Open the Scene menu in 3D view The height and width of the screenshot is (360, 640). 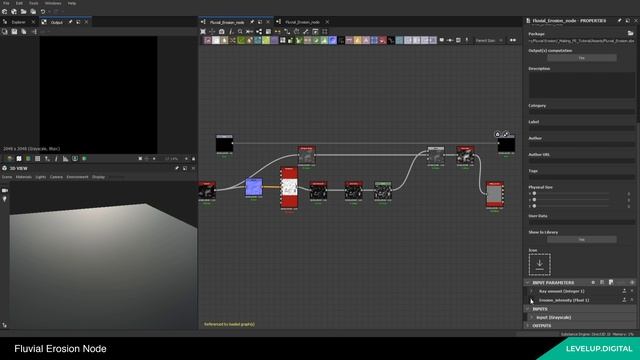(x=7, y=177)
